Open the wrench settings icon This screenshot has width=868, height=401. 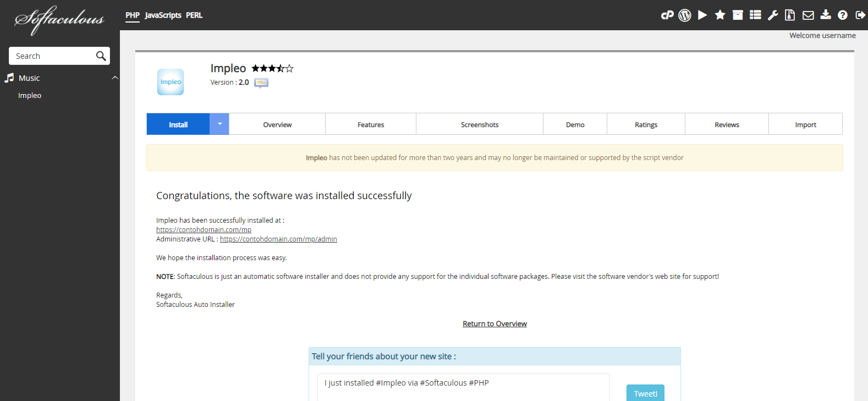click(x=773, y=15)
